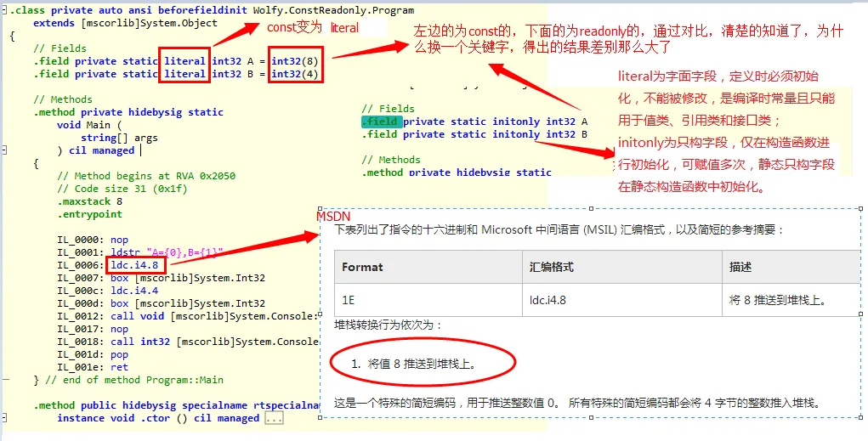The width and height of the screenshot is (868, 441).
Task: Click list item '1. 将值 8 推送到堆栈上。'
Action: pyautogui.click(x=414, y=364)
